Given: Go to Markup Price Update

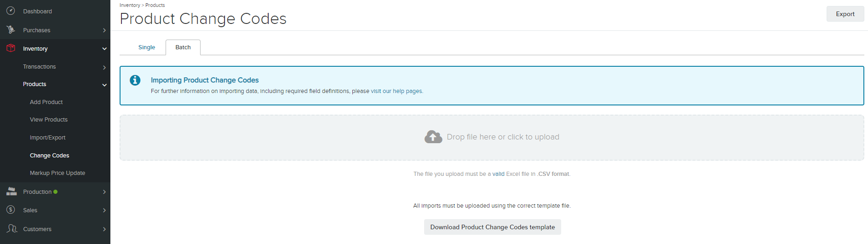Looking at the screenshot, I should point(57,173).
